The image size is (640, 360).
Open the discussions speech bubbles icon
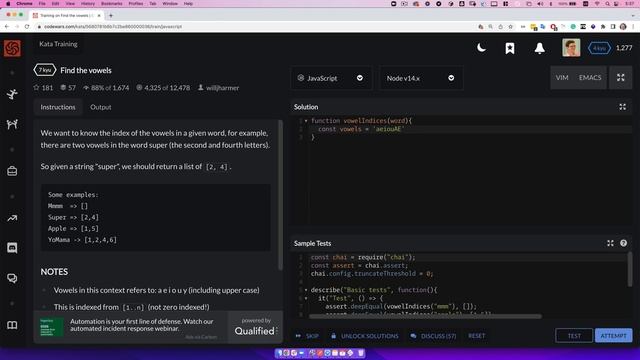coord(12,278)
